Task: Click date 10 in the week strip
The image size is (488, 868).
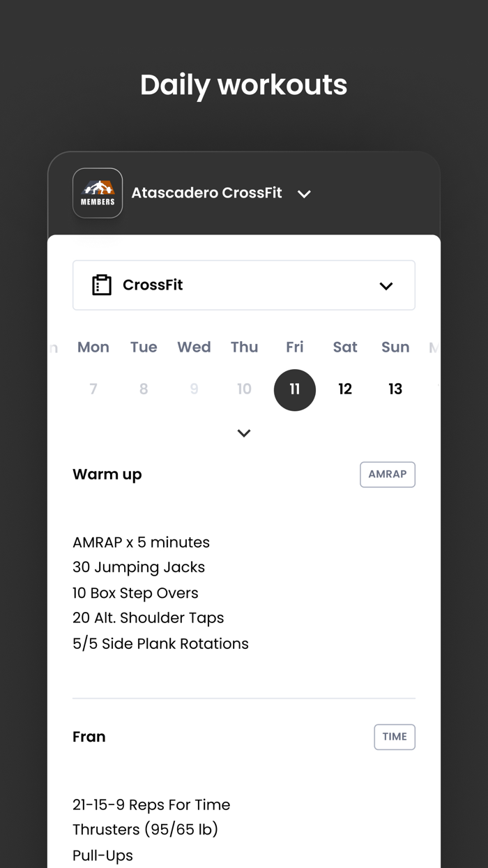Action: tap(244, 389)
